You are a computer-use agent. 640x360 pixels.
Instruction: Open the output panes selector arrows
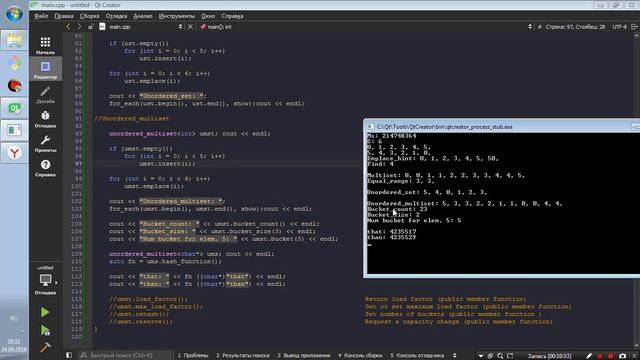455,356
